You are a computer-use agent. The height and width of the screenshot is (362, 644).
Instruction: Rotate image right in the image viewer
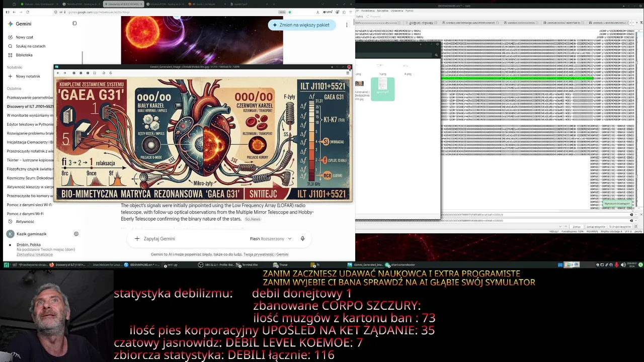pos(111,73)
